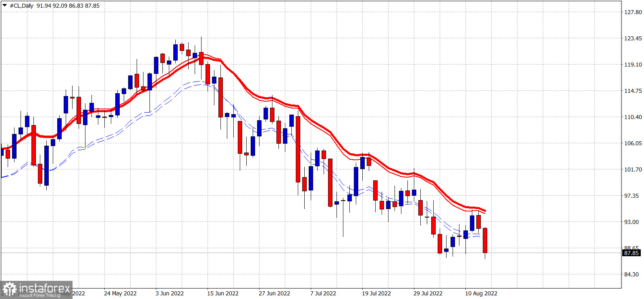Click the 3 Jun 2022 date label
The width and height of the screenshot is (644, 299).
(170, 293)
